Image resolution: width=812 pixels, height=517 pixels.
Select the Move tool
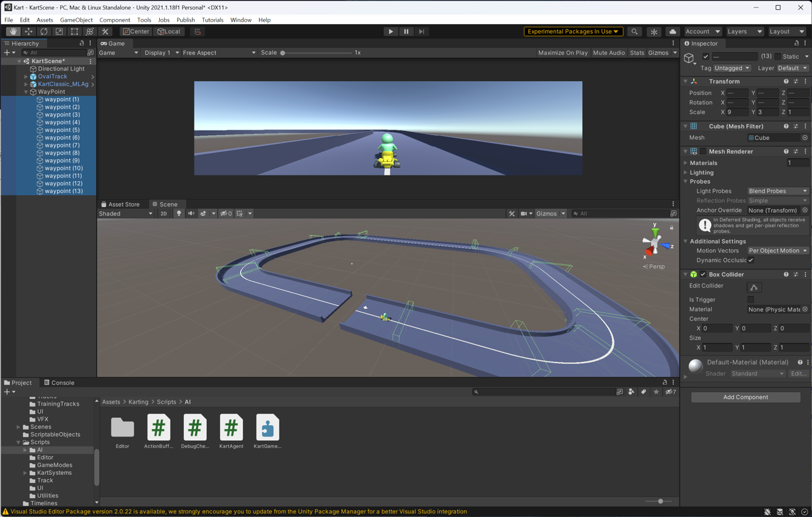click(x=28, y=31)
